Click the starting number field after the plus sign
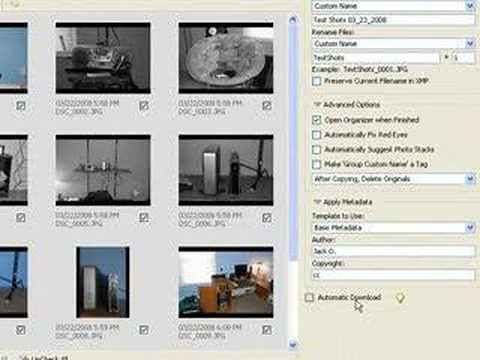The height and width of the screenshot is (360, 480). [x=462, y=58]
